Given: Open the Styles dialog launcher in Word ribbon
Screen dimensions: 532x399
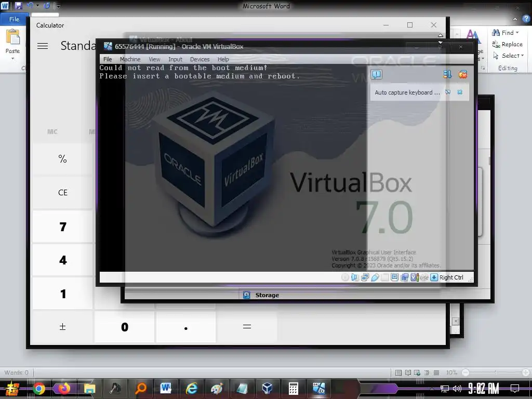Looking at the screenshot, I should tap(483, 68).
